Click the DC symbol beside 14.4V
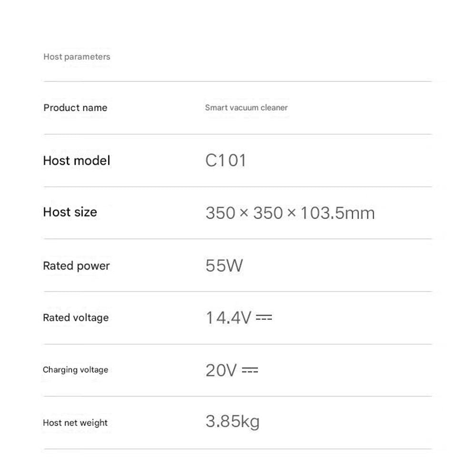The width and height of the screenshot is (476, 476). tap(264, 317)
